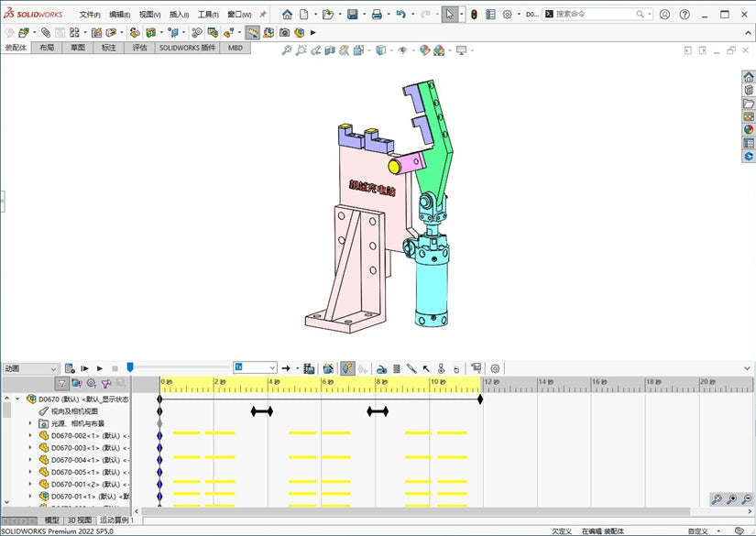Toggle the Hide/Show Items eye icon
This screenshot has width=756, height=536.
click(402, 50)
